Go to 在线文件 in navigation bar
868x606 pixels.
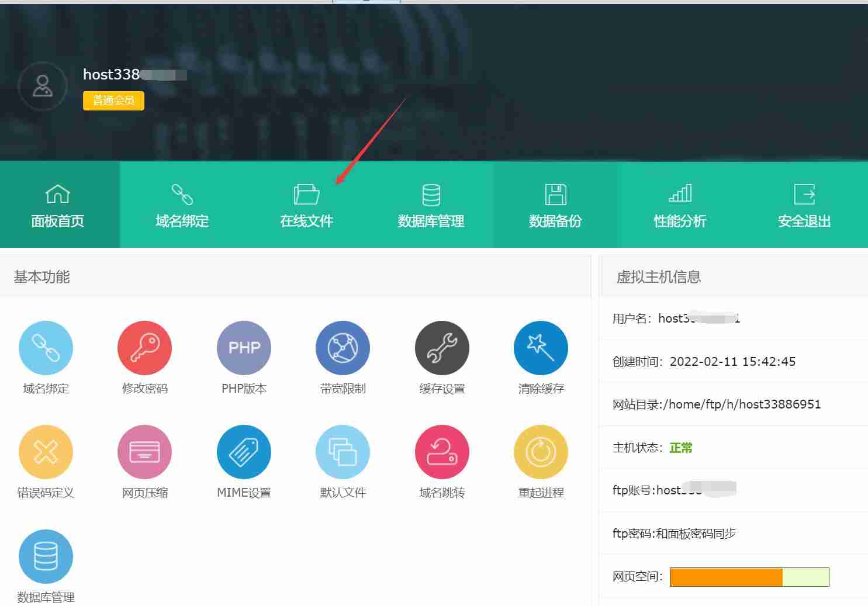point(306,205)
